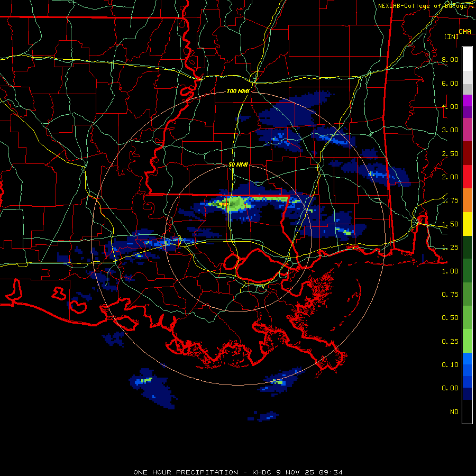Click the 0.75 legend value
Image resolution: width=476 pixels, height=476 pixels.
coord(450,295)
